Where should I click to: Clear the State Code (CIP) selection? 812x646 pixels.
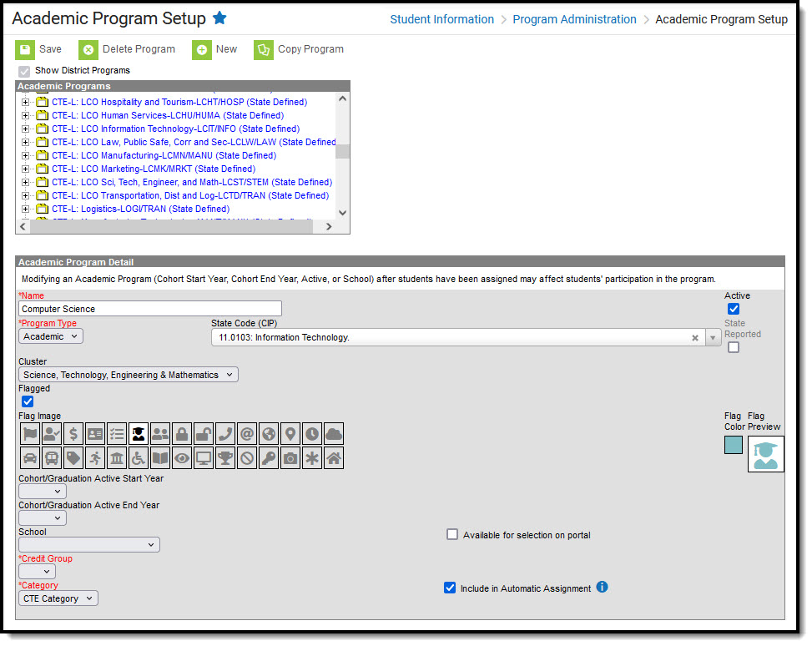pyautogui.click(x=695, y=338)
